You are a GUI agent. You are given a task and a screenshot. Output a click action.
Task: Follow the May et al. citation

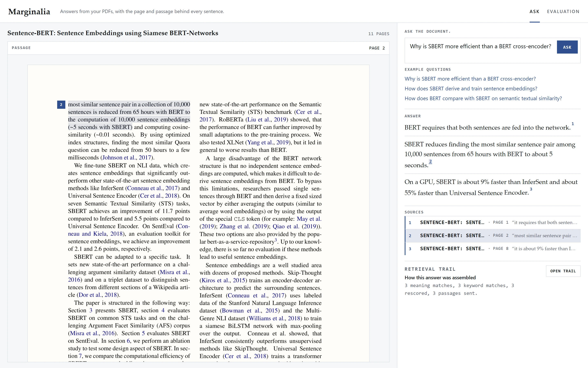click(x=309, y=219)
